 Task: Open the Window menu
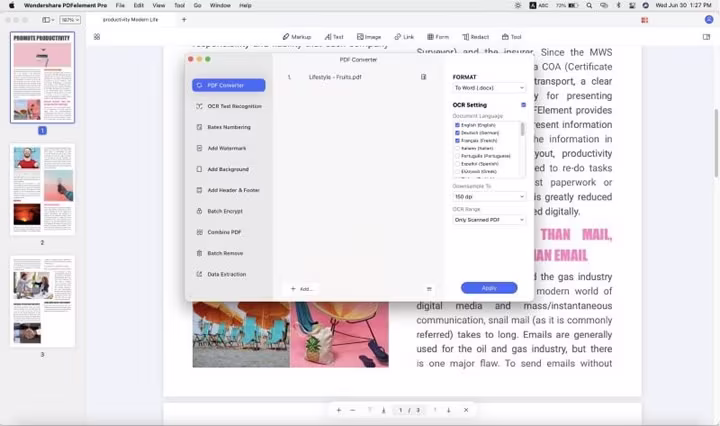pos(220,6)
